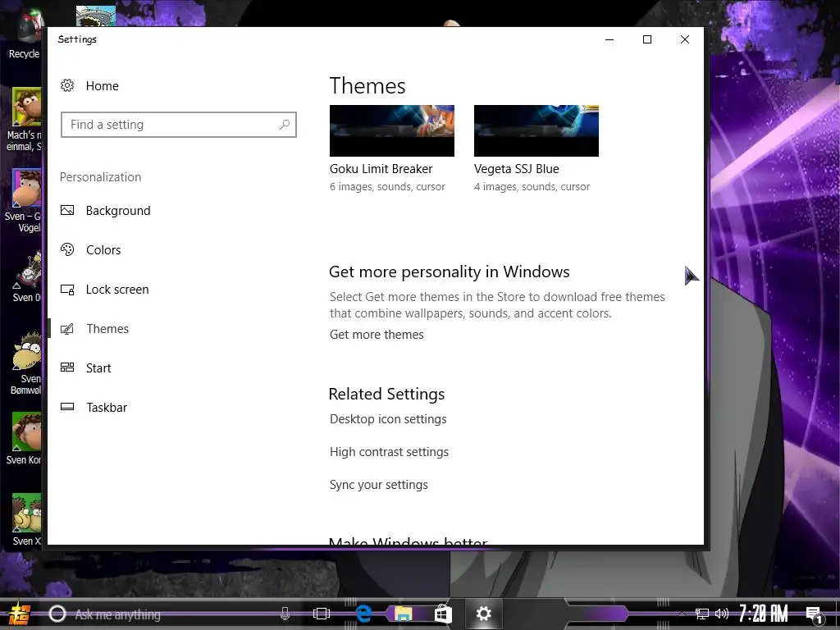
Task: Open the Background personalization page
Action: coord(118,211)
